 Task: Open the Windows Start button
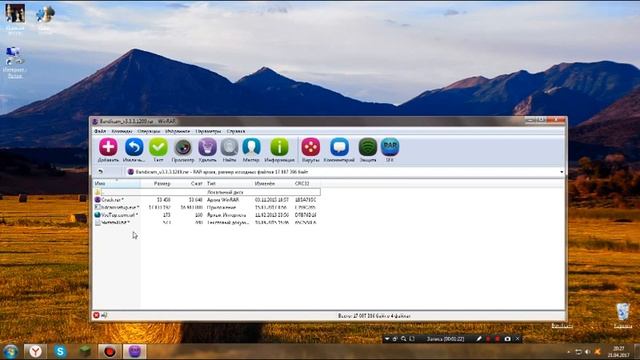tap(11, 351)
